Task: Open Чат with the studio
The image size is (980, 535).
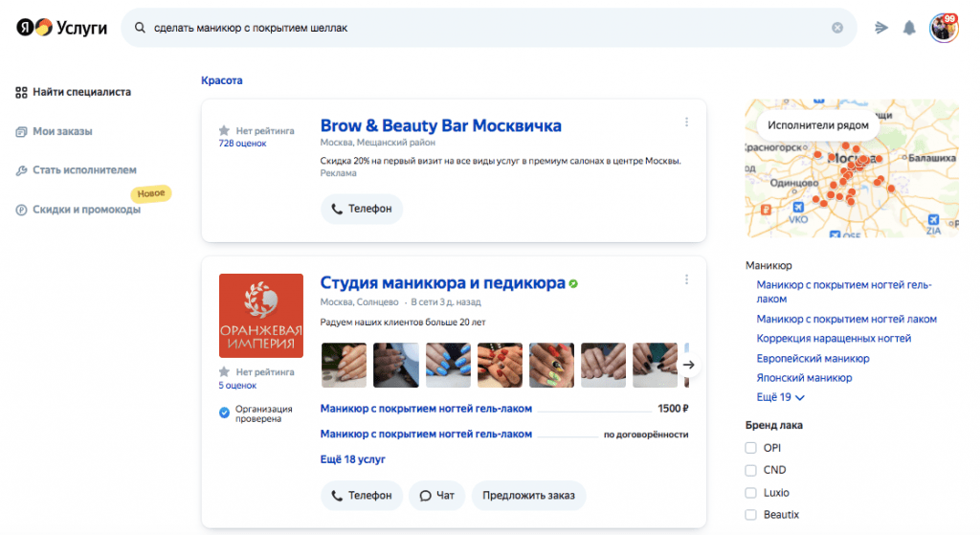Action: coord(436,496)
